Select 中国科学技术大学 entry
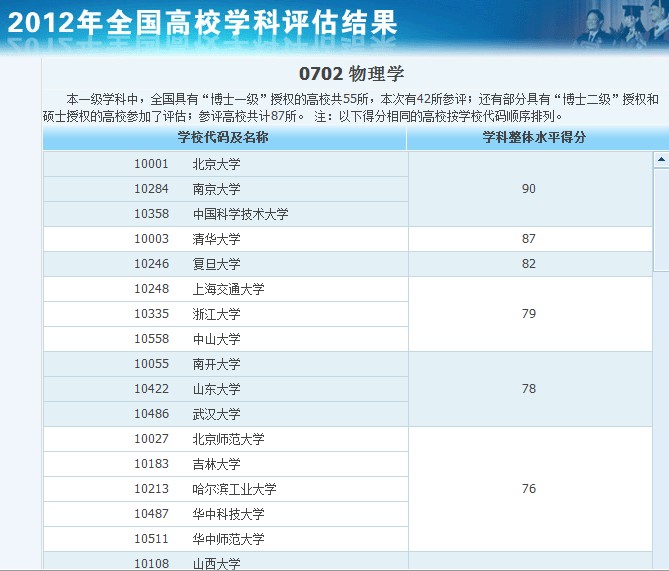The height and width of the screenshot is (571, 669). pyautogui.click(x=240, y=214)
